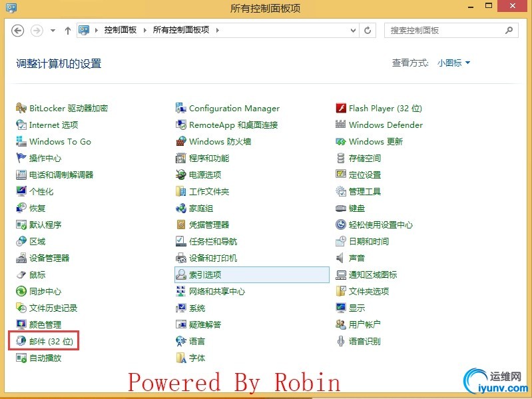Image resolution: width=532 pixels, height=399 pixels.
Task: Open the 字体 fonts folder icon
Action: 181,358
